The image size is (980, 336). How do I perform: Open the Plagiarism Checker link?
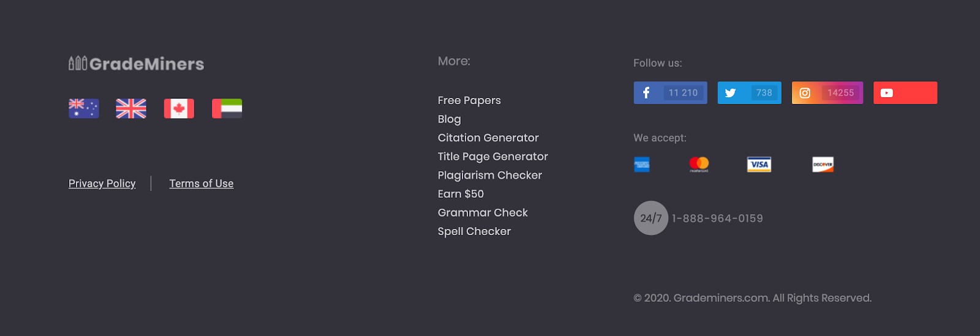[x=490, y=175]
